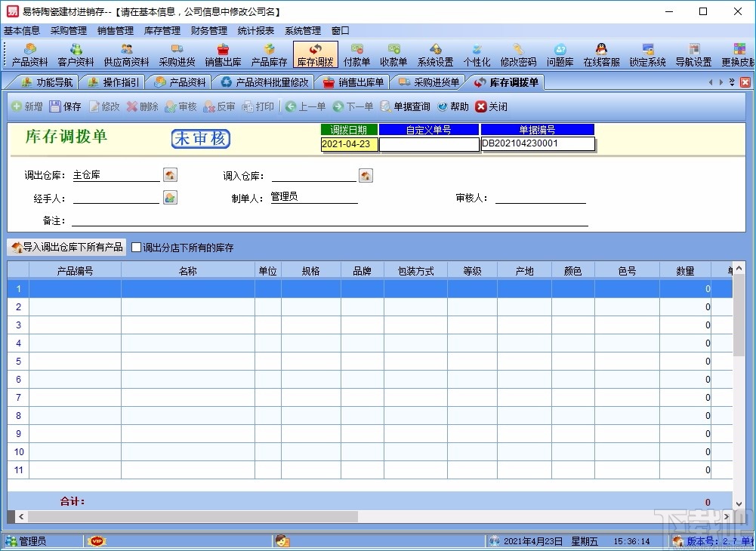This screenshot has width=756, height=551.
Task: Open the 调出仓库 warehouse picker
Action: click(170, 174)
